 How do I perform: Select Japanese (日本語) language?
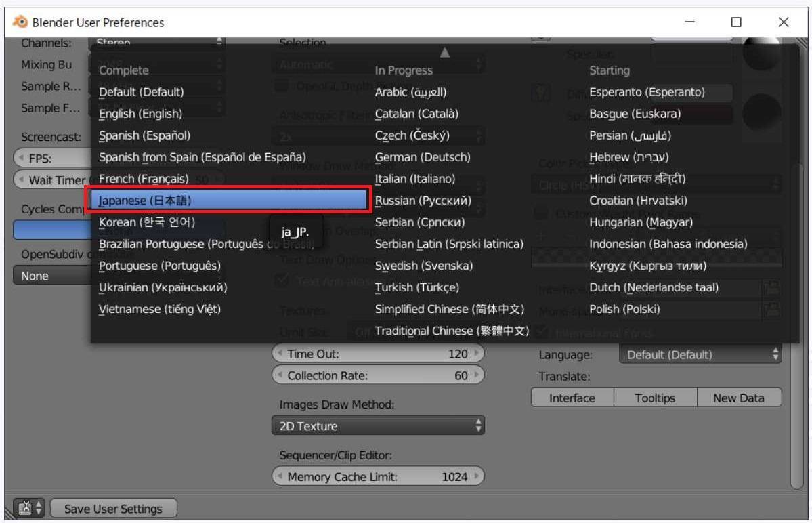pos(228,201)
